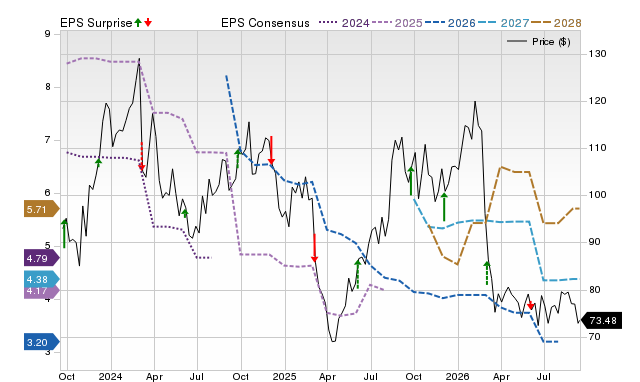Click the small green surprise arrow in June 2024
The width and height of the screenshot is (640, 382).
coord(184,213)
